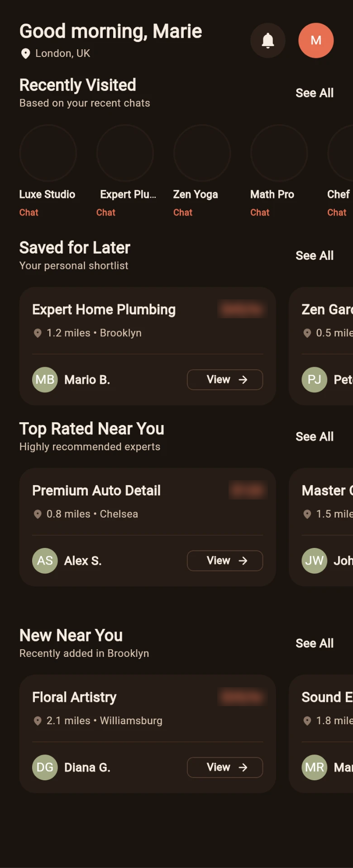See all Recently Visited items
353x868 pixels.
click(315, 93)
